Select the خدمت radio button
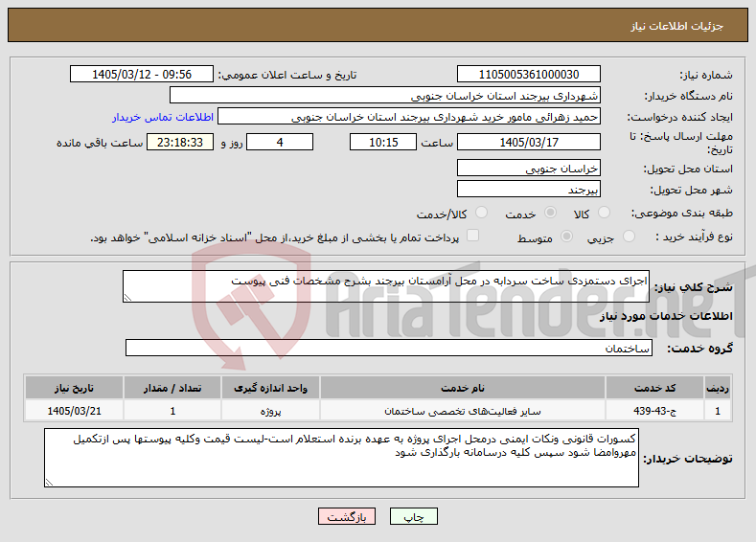756x542 pixels. point(550,213)
